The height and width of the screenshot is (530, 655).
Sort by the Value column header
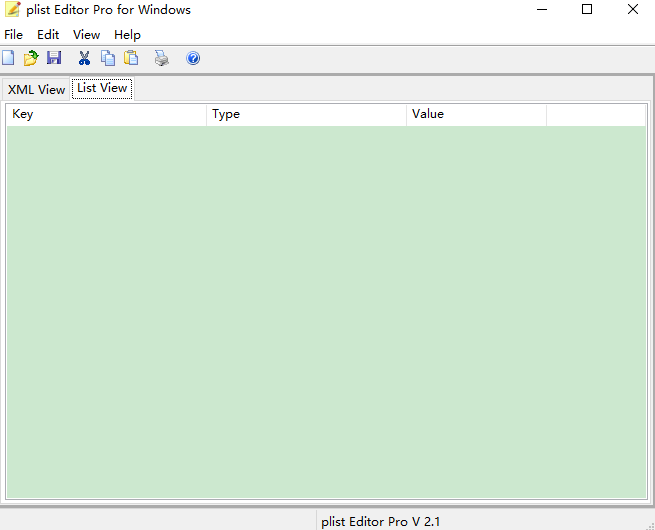coord(476,114)
